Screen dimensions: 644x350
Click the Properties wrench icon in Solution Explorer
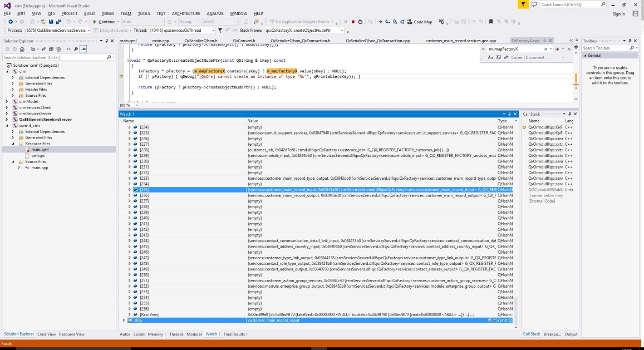pos(76,49)
